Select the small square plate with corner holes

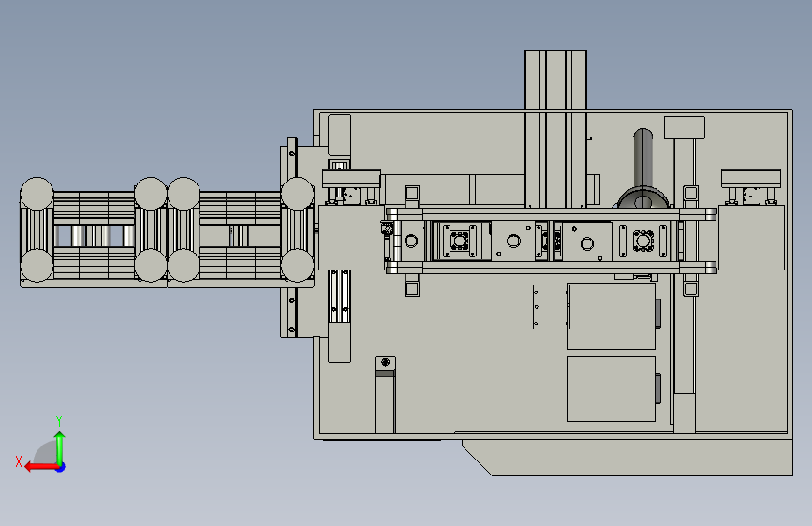coord(551,306)
